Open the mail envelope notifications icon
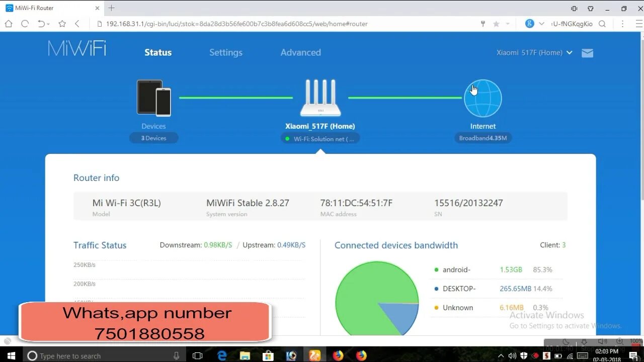 click(x=587, y=53)
